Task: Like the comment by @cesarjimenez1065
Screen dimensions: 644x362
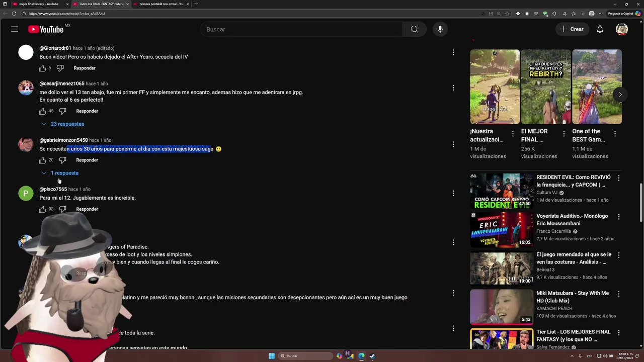Action: pyautogui.click(x=43, y=111)
